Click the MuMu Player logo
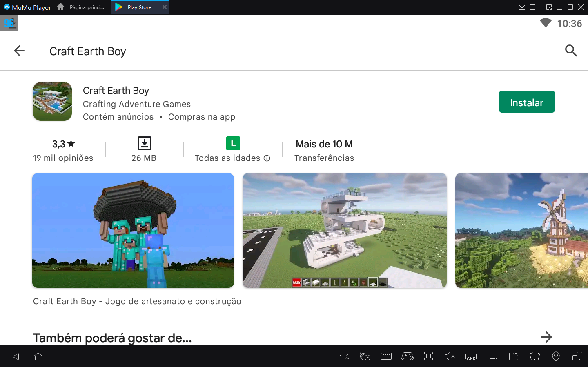The width and height of the screenshot is (588, 367). point(28,7)
